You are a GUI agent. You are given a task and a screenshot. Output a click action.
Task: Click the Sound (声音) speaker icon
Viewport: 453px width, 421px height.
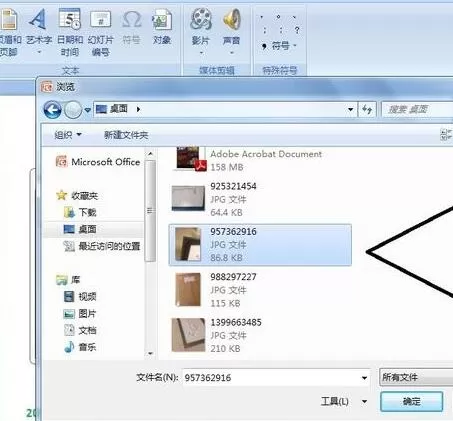tap(231, 19)
